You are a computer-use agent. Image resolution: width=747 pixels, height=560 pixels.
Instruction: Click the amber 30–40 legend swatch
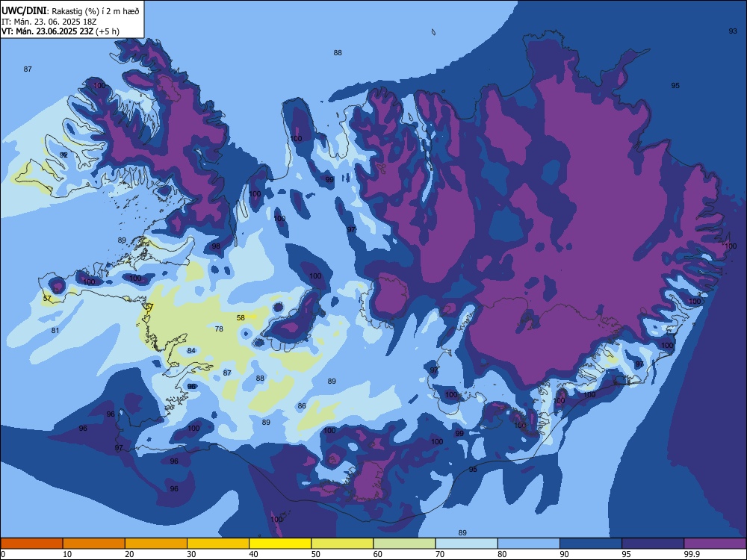pos(218,544)
